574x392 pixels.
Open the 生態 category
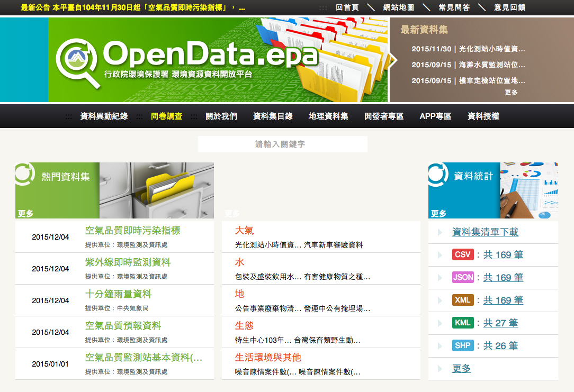pos(244,326)
